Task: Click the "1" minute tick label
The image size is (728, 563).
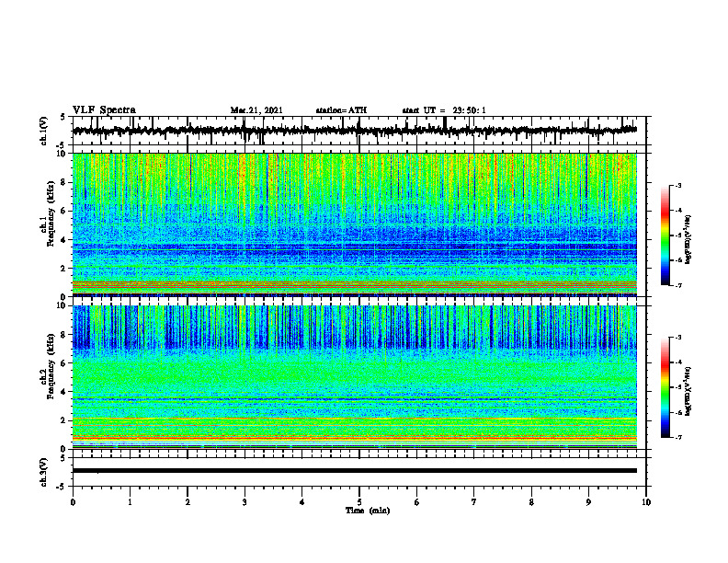Action: coord(130,502)
